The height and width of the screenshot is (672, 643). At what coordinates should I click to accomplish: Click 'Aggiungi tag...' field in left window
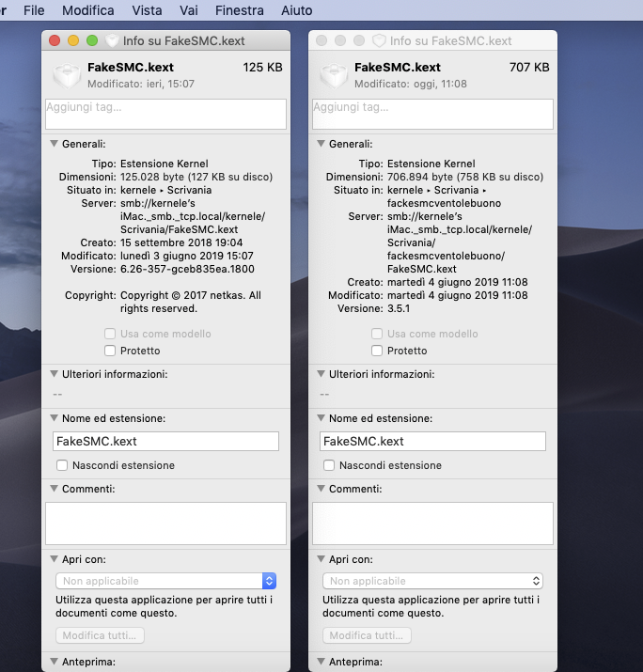(165, 114)
